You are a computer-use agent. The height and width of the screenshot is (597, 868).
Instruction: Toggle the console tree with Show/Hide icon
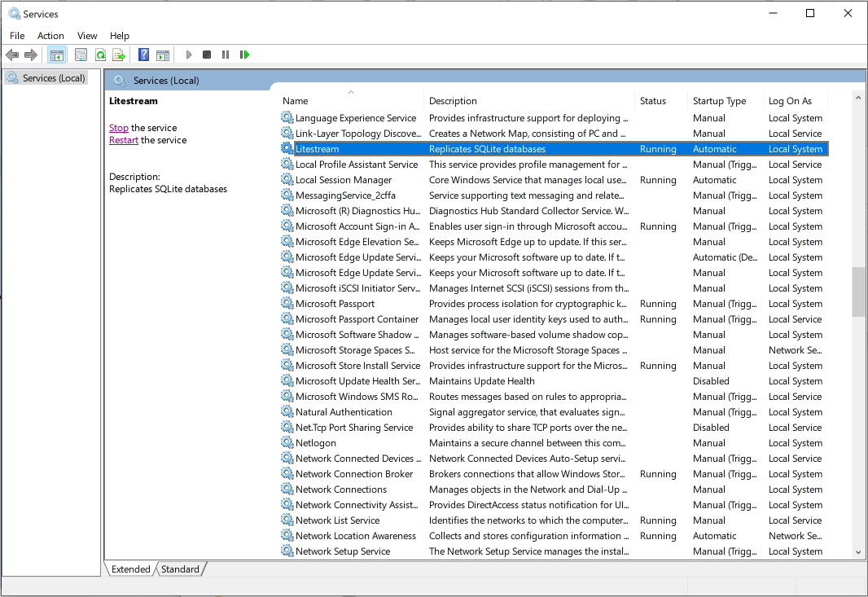pyautogui.click(x=56, y=55)
